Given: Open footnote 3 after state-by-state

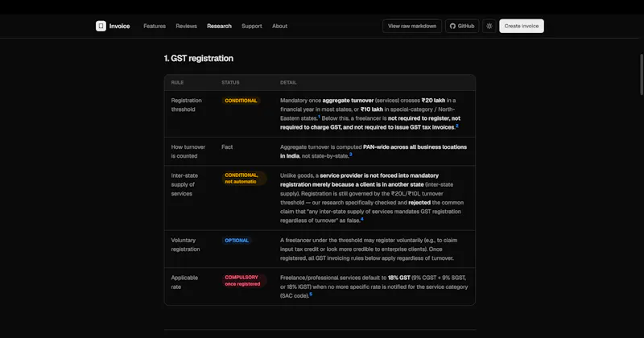Looking at the screenshot, I should [350, 155].
